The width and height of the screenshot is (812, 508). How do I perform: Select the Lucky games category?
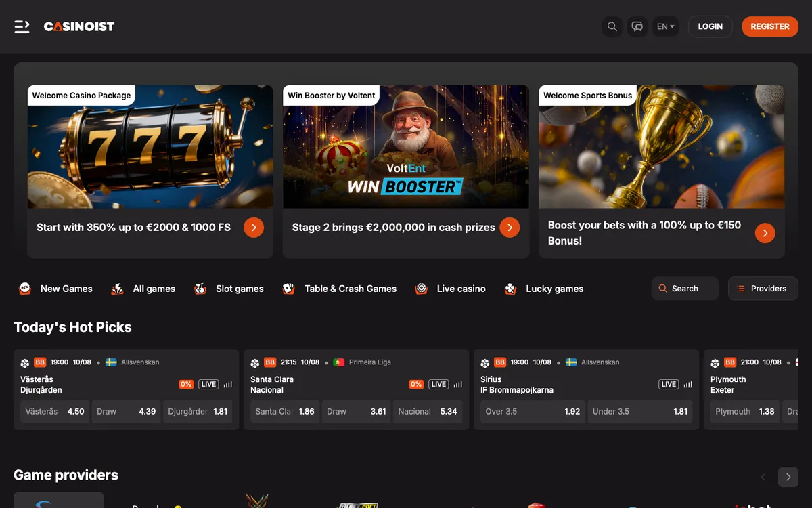[544, 289]
